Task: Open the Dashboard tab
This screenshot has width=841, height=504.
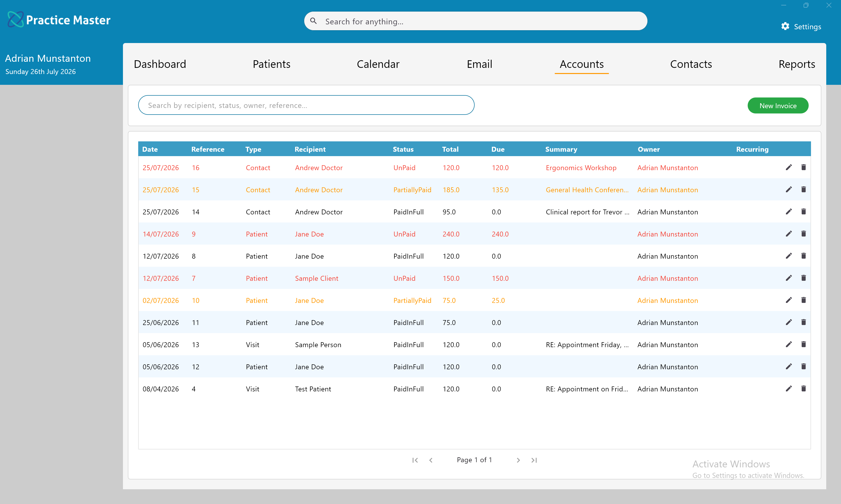Action: (x=160, y=64)
